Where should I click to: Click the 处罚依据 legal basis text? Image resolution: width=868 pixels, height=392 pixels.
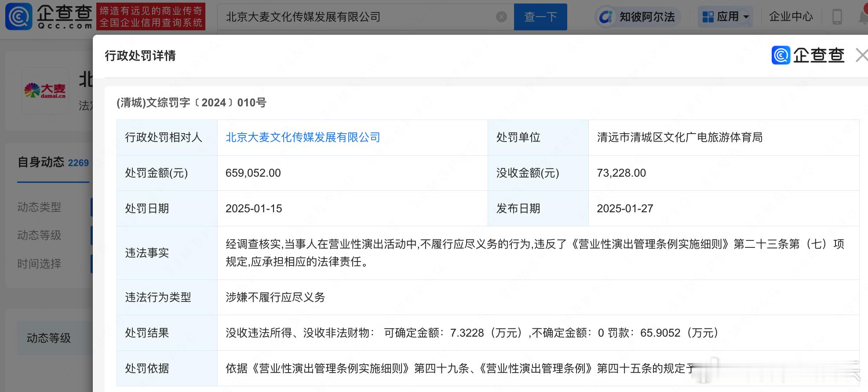460,368
